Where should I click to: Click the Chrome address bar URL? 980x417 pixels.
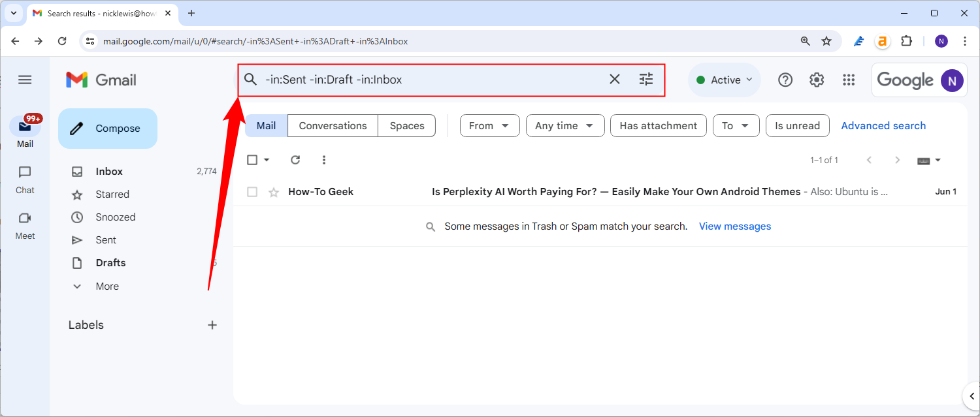255,41
